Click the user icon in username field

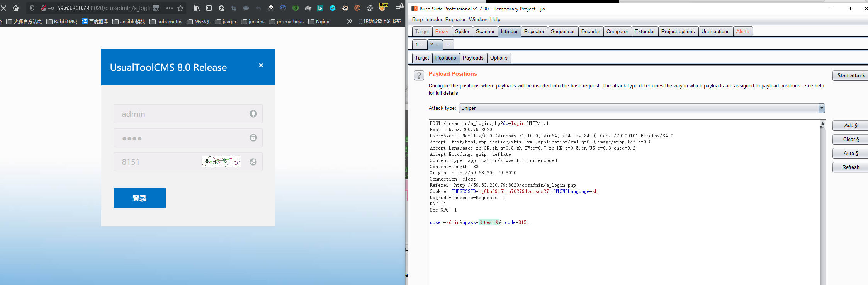tap(253, 114)
